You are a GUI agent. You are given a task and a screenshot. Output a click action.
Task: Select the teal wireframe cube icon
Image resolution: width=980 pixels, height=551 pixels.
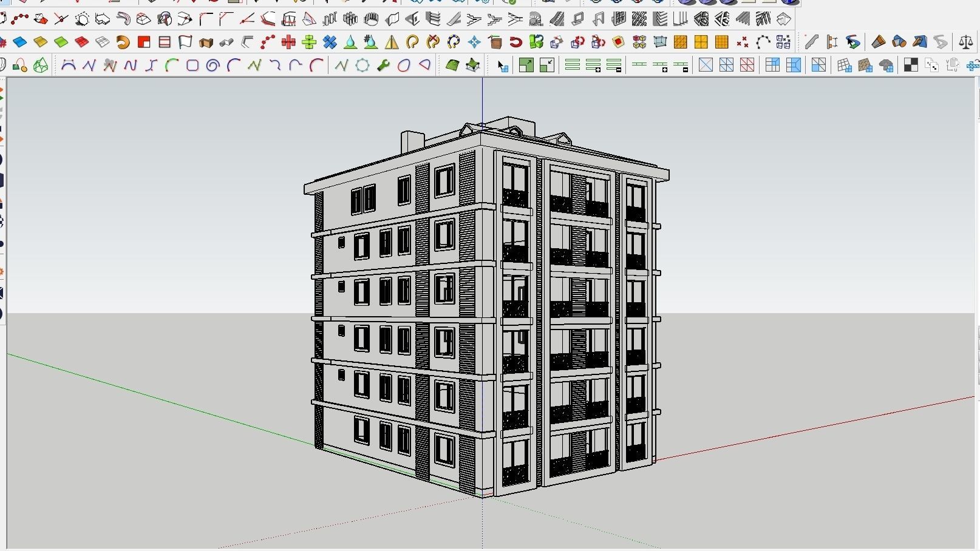(660, 42)
